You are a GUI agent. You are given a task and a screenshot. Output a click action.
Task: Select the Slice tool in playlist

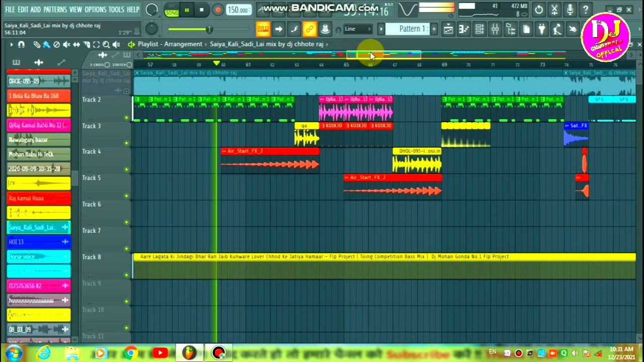click(86, 44)
